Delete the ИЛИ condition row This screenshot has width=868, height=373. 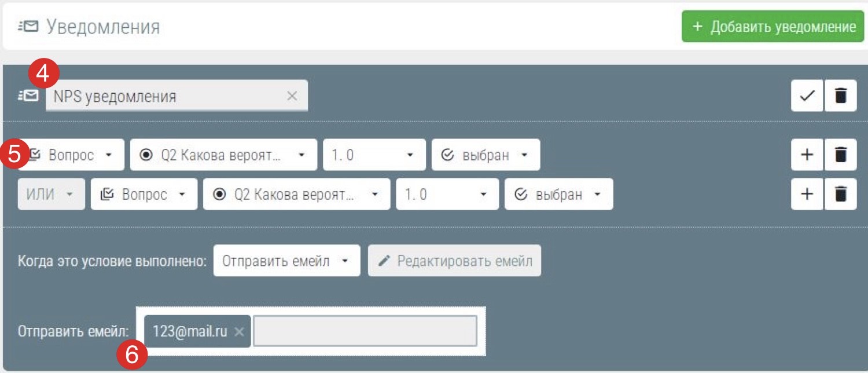841,194
